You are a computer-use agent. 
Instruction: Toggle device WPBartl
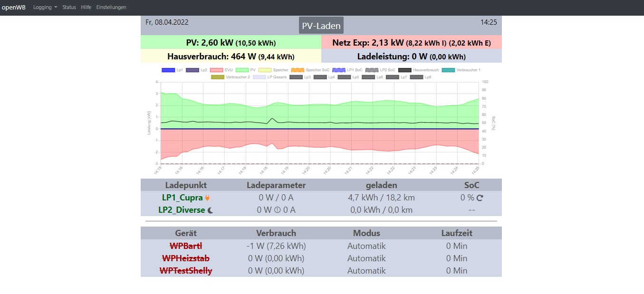coord(186,246)
